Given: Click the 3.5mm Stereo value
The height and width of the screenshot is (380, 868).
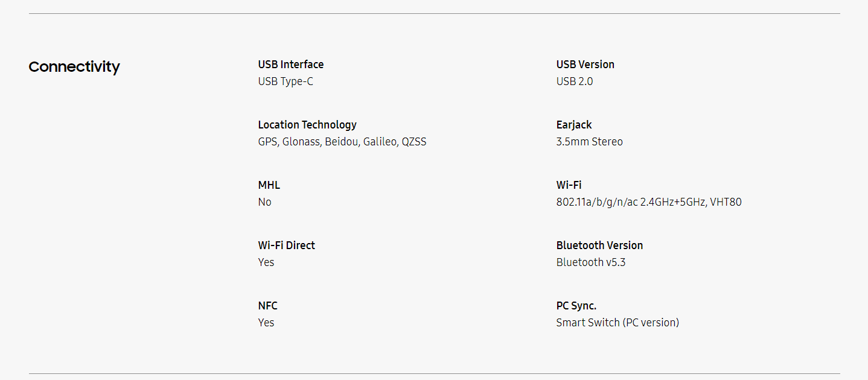Looking at the screenshot, I should (589, 142).
